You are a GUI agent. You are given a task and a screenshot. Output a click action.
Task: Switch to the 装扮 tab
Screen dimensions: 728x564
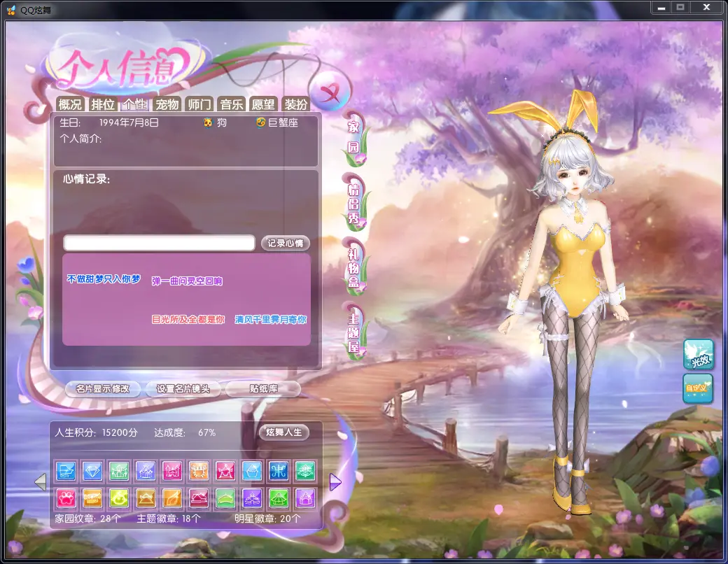295,104
